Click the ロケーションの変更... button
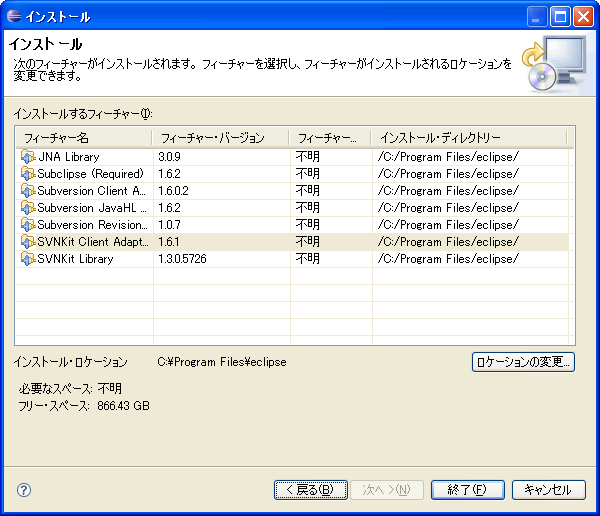600x516 pixels. (523, 362)
